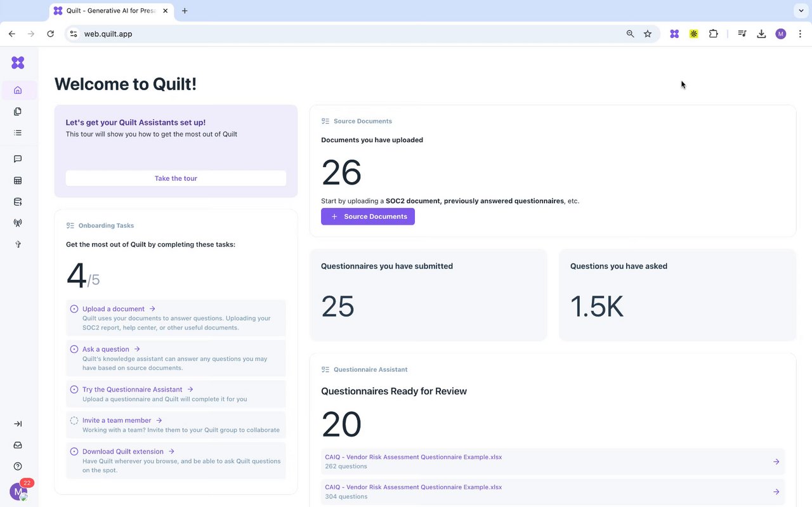812x507 pixels.
Task: Open the table grid icon in sidebar
Action: coord(18,181)
